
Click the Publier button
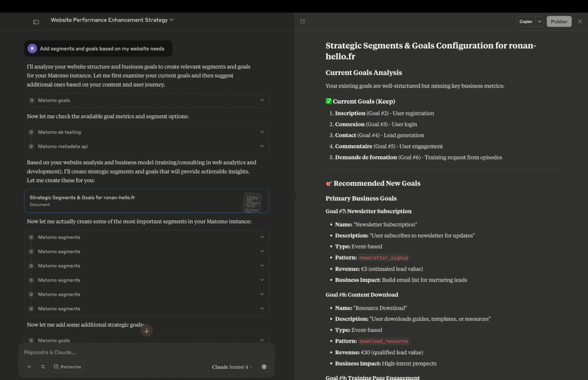coord(559,21)
